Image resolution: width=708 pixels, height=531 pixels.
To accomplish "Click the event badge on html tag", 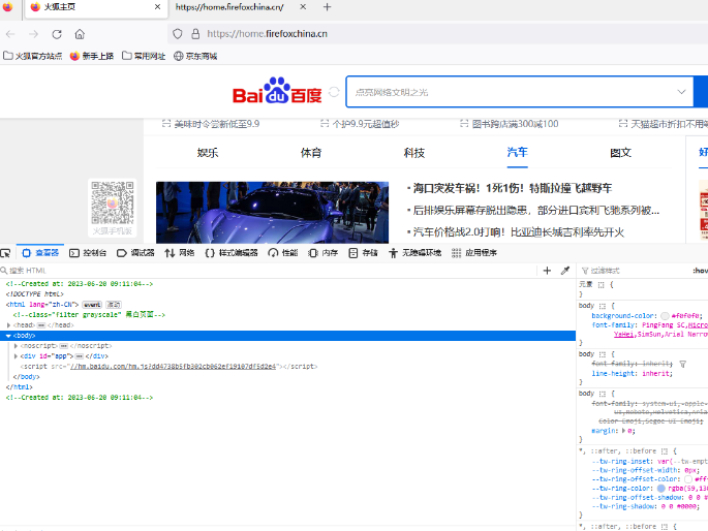I will tap(92, 305).
